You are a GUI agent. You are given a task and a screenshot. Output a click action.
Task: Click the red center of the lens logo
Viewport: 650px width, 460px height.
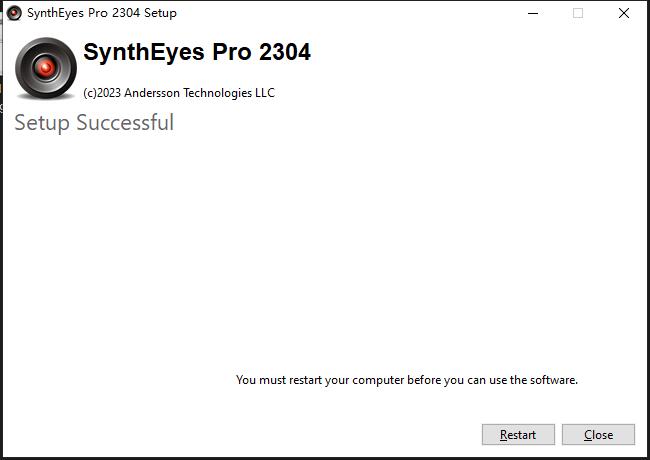pos(45,67)
